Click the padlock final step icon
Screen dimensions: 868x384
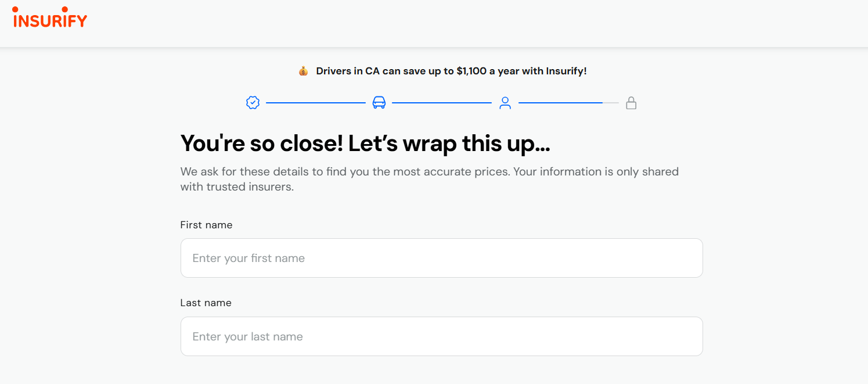pos(631,103)
